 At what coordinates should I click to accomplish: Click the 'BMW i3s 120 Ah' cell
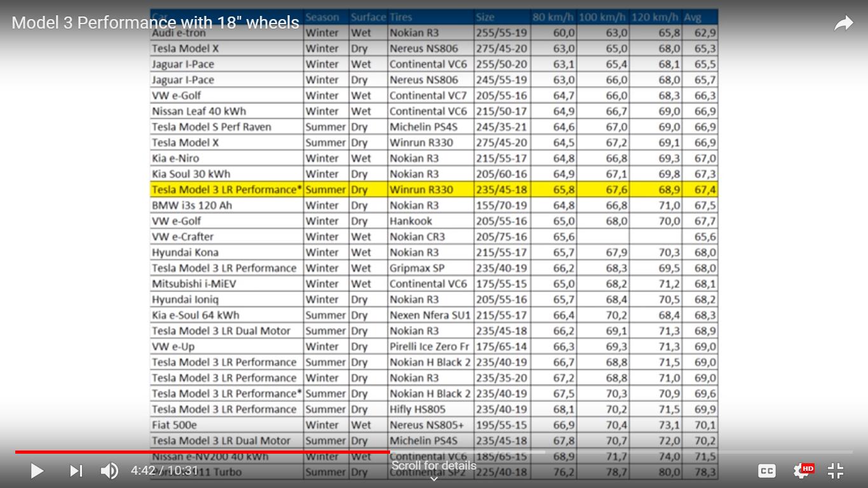coord(227,205)
